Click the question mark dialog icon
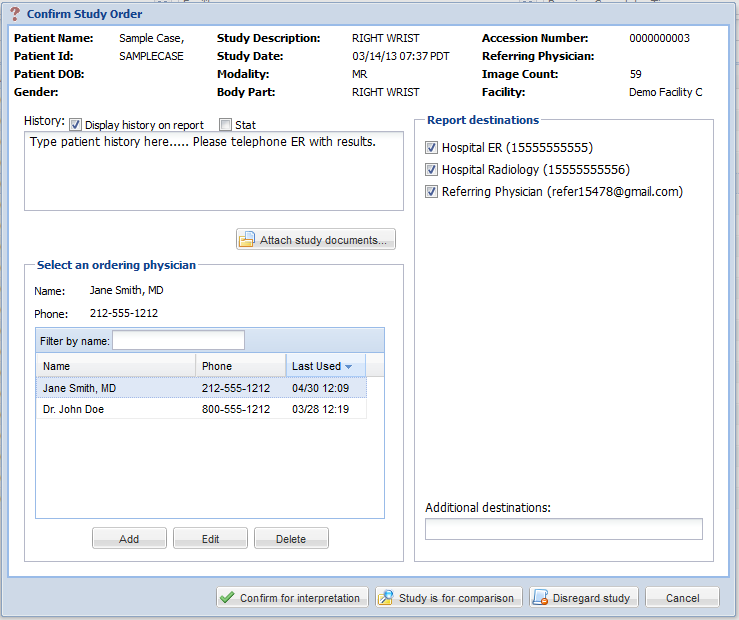Viewport: 739px width, 620px height. coord(15,14)
